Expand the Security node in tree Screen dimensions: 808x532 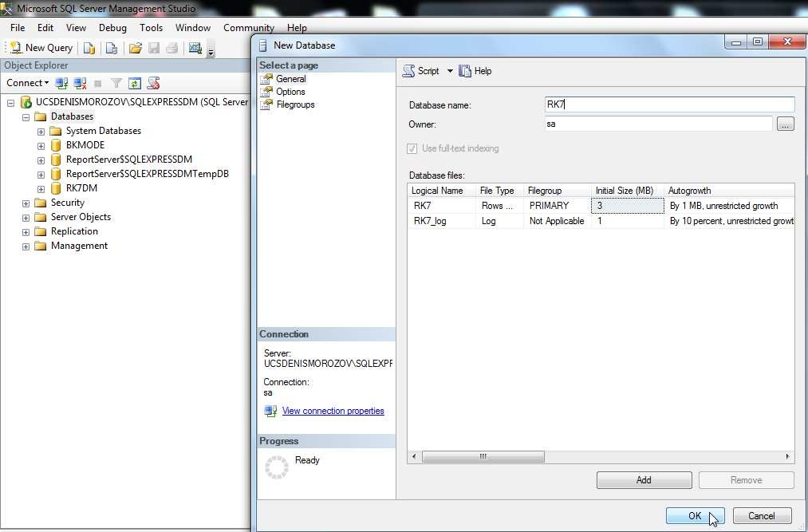(26, 203)
